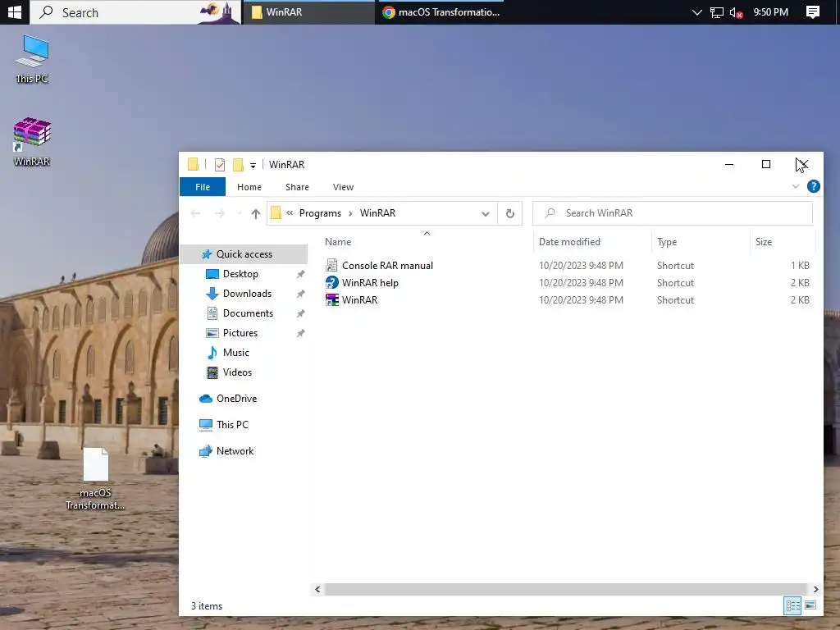Image resolution: width=840 pixels, height=630 pixels.
Task: Click the folder icon in Explorer title bar
Action: click(193, 164)
